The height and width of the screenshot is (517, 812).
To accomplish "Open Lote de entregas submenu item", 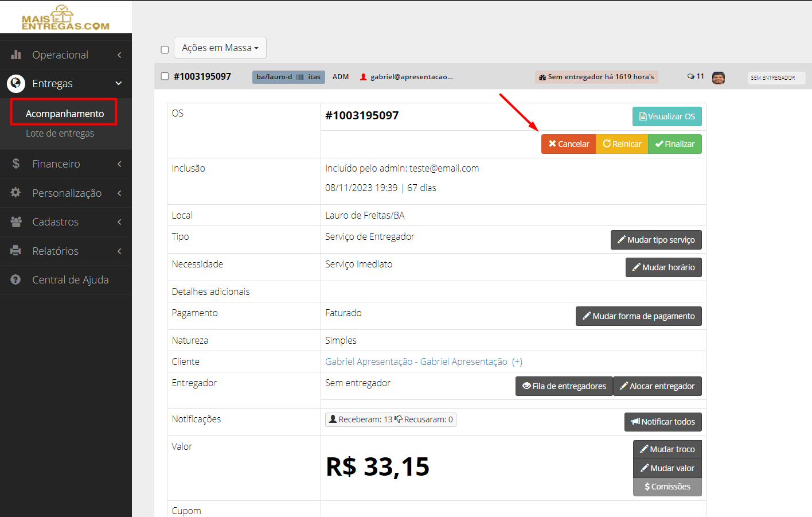I will 60,133.
